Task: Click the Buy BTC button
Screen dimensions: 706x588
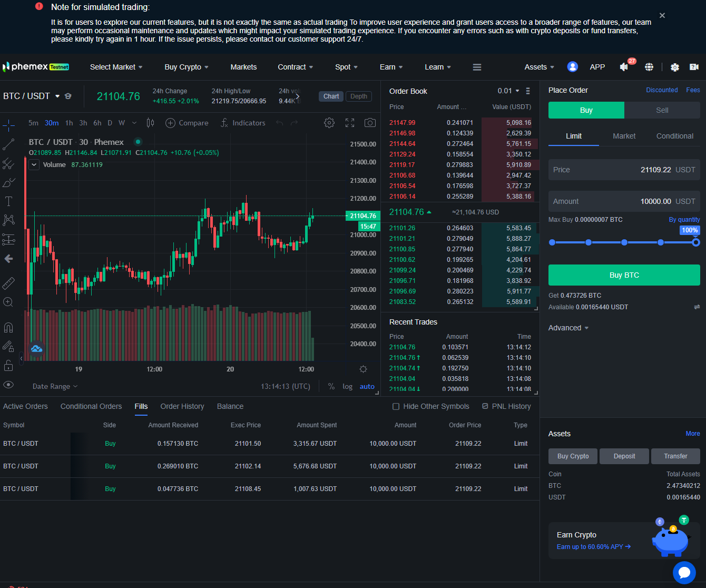Action: pyautogui.click(x=624, y=275)
